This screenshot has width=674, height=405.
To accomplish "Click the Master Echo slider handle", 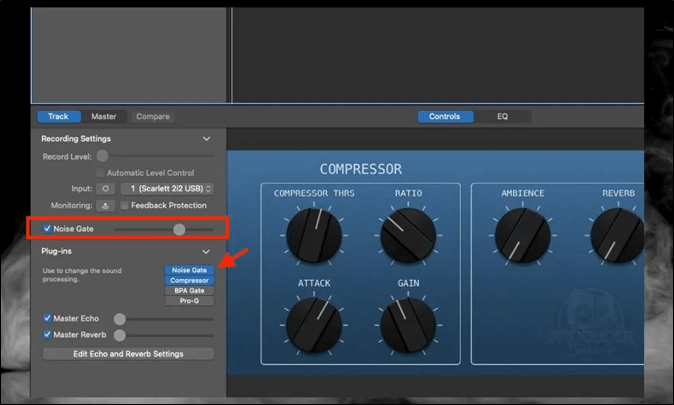I will coord(120,319).
